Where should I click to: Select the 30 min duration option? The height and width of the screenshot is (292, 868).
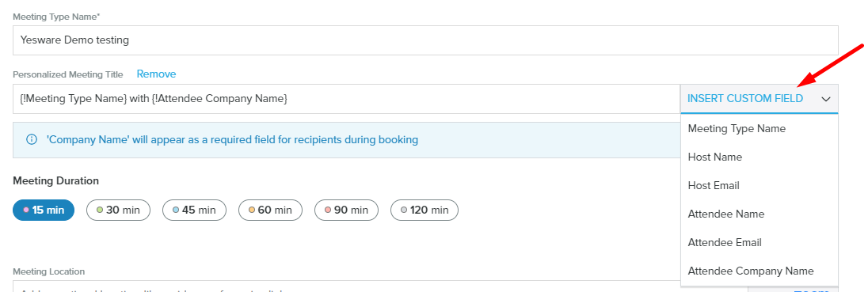[118, 210]
